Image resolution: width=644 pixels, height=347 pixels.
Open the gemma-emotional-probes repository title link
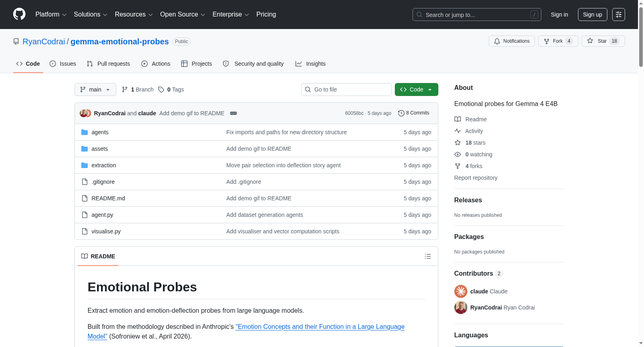[120, 42]
